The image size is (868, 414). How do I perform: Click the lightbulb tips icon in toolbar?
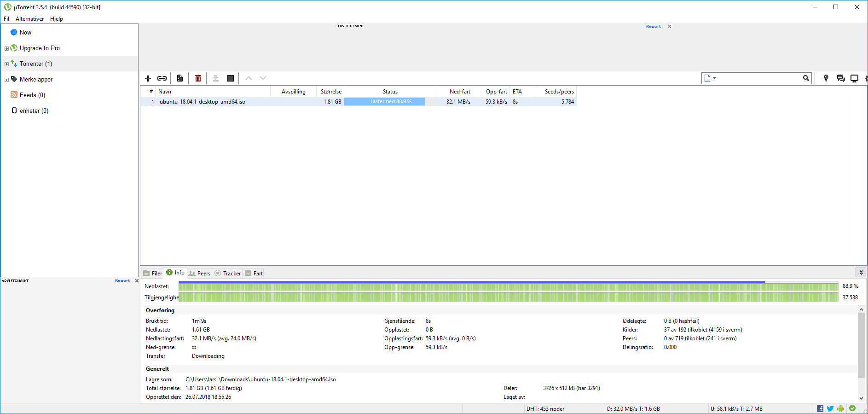(x=826, y=78)
